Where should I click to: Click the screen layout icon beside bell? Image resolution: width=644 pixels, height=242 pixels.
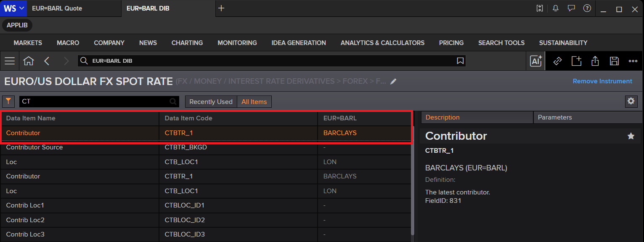click(540, 8)
